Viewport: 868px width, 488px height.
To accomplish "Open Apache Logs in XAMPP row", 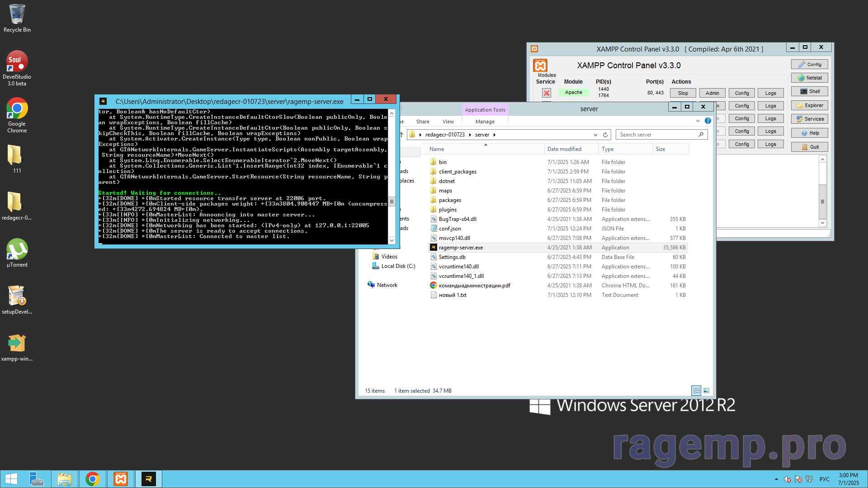I will [x=771, y=93].
